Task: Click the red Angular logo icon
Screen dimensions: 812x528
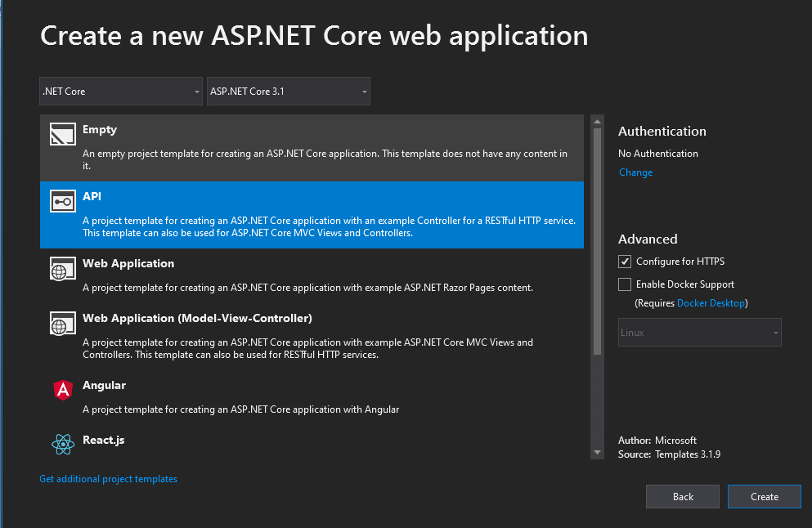Action: click(x=63, y=390)
